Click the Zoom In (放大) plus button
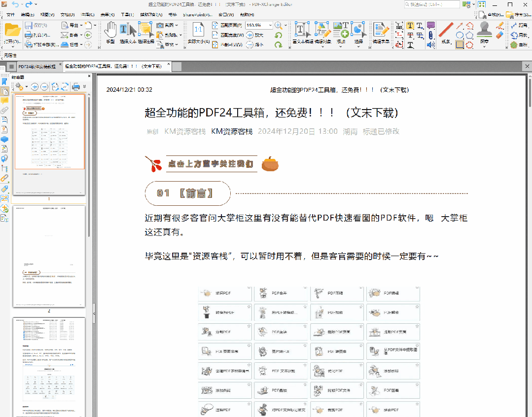The height and width of the screenshot is (417, 532). pos(254,35)
